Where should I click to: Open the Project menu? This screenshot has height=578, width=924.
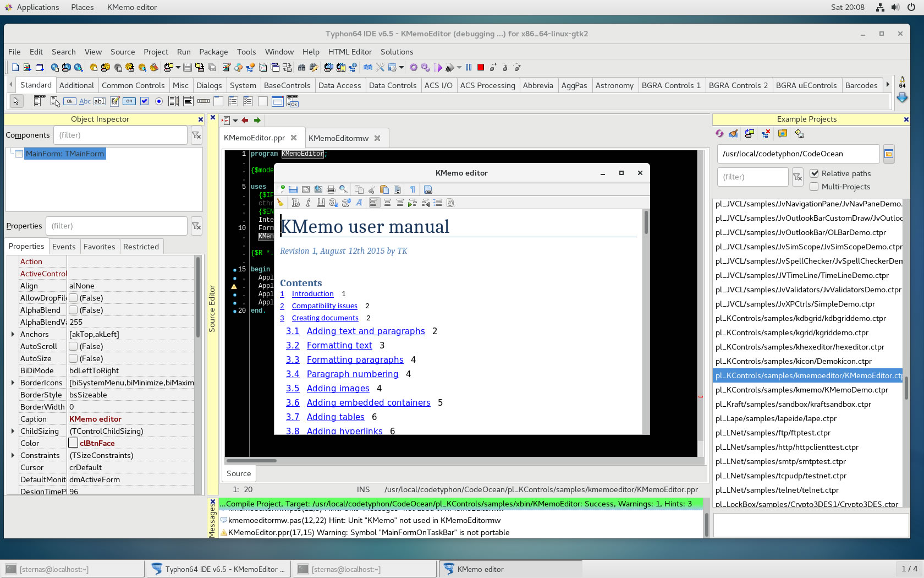coord(156,52)
